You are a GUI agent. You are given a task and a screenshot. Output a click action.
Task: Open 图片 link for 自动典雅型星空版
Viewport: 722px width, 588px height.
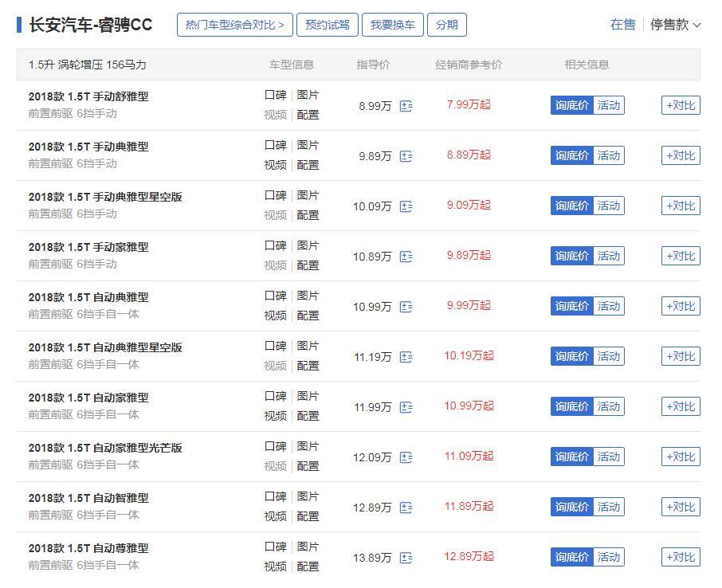(308, 347)
